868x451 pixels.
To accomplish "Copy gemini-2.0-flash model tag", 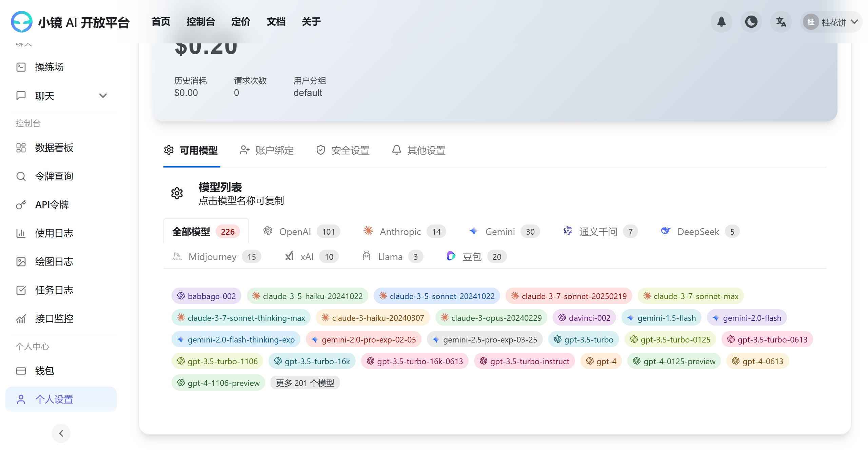I will tap(747, 318).
